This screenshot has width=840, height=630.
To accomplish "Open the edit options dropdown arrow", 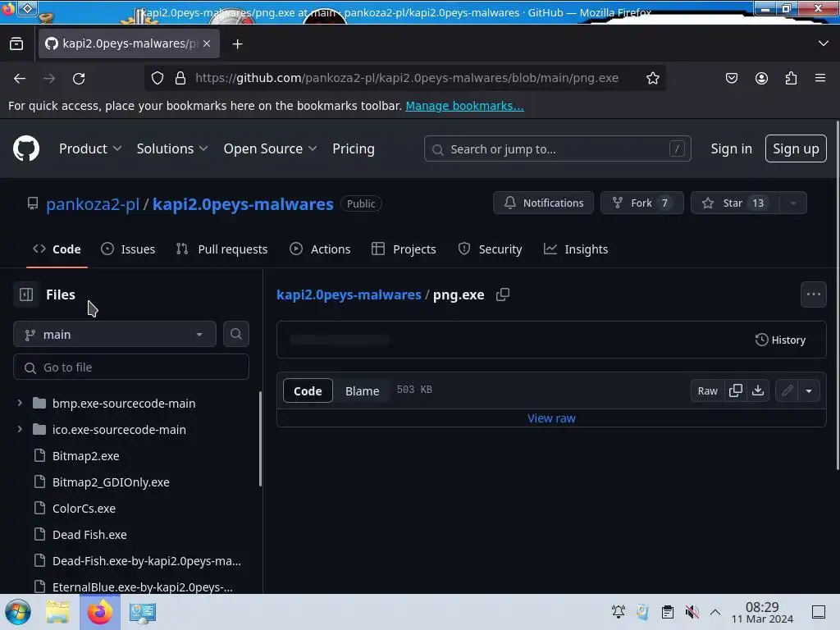I will (809, 390).
